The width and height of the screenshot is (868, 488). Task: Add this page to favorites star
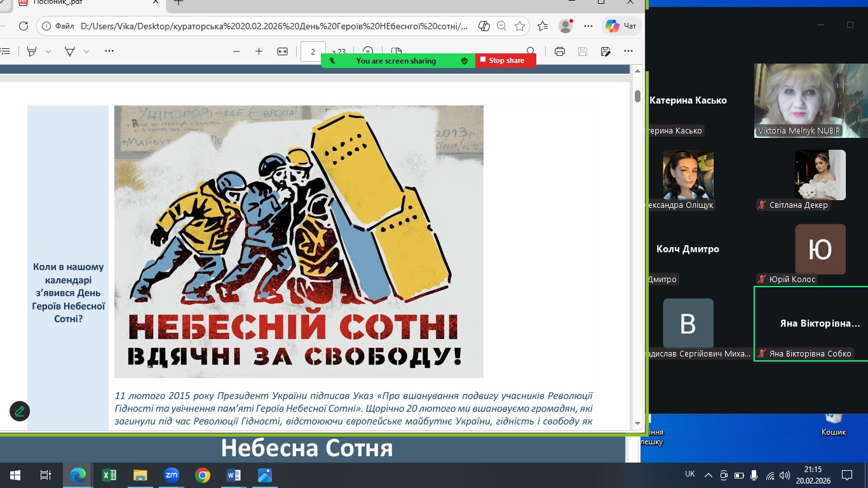[520, 26]
